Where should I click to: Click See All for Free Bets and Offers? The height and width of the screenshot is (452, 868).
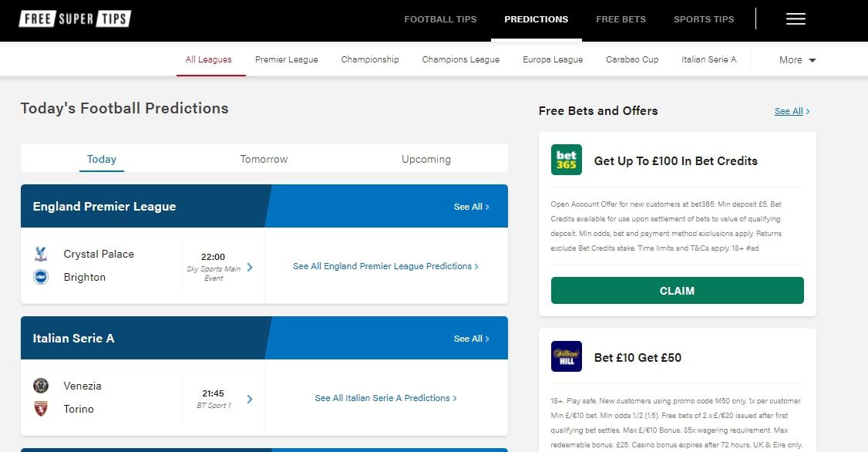click(x=792, y=111)
